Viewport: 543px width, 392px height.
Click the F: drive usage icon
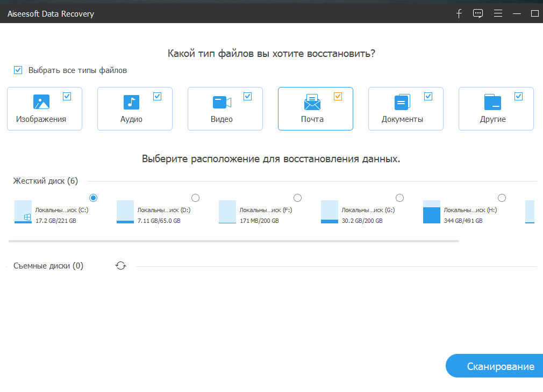pos(227,212)
